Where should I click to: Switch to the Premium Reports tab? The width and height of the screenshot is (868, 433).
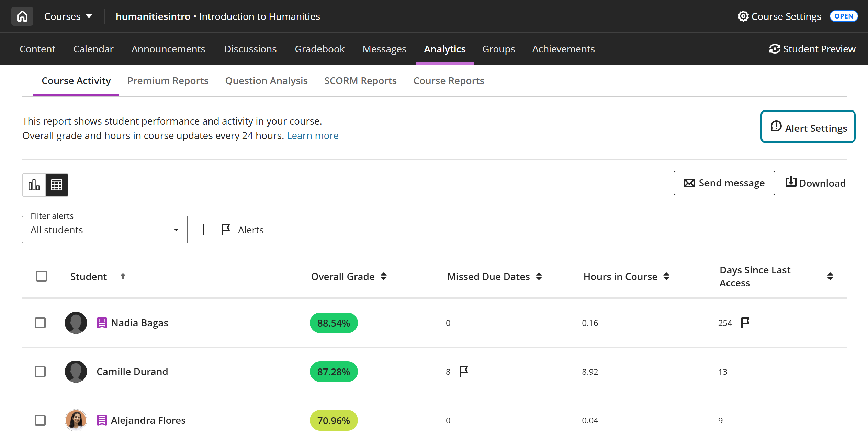point(168,81)
